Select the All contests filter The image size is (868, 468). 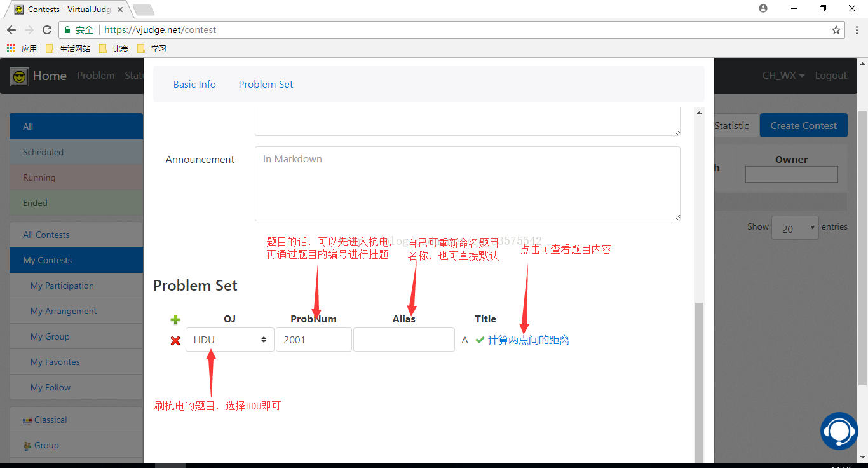click(76, 127)
